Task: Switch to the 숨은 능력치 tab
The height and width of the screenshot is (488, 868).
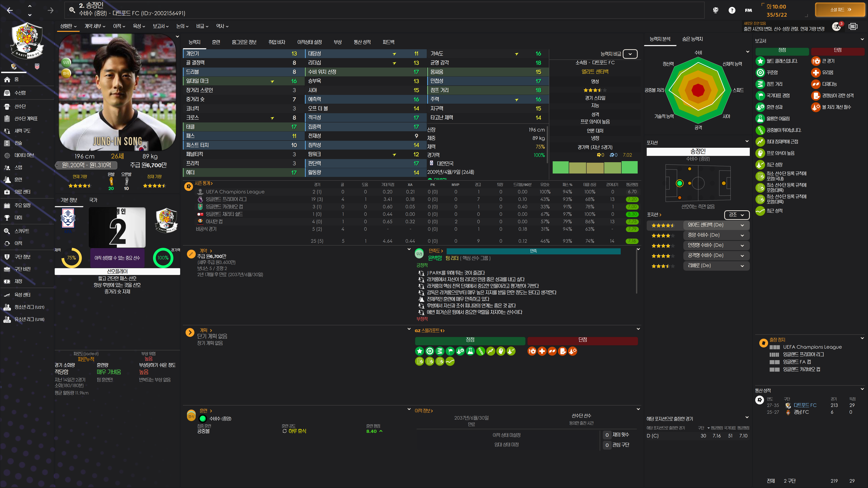Action: coord(692,39)
